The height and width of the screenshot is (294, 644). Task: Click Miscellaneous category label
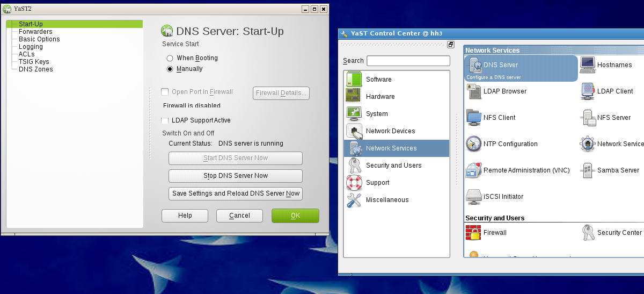pos(387,200)
